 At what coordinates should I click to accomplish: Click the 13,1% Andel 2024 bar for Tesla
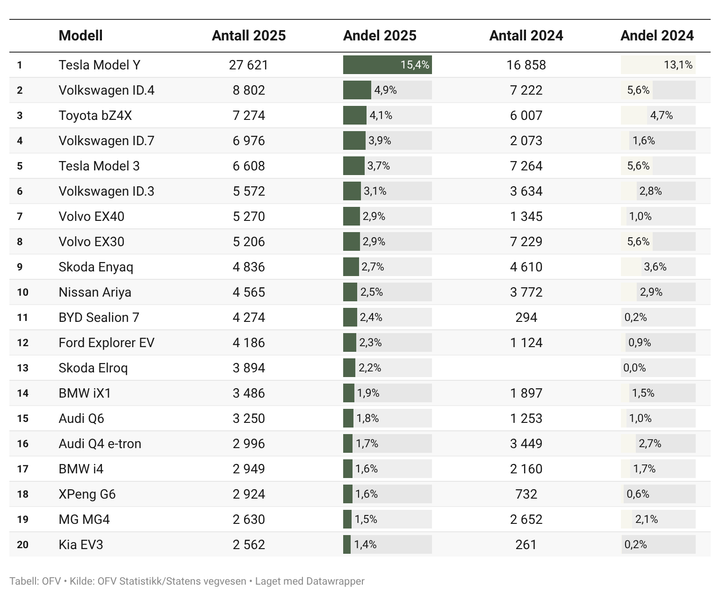[x=657, y=65]
